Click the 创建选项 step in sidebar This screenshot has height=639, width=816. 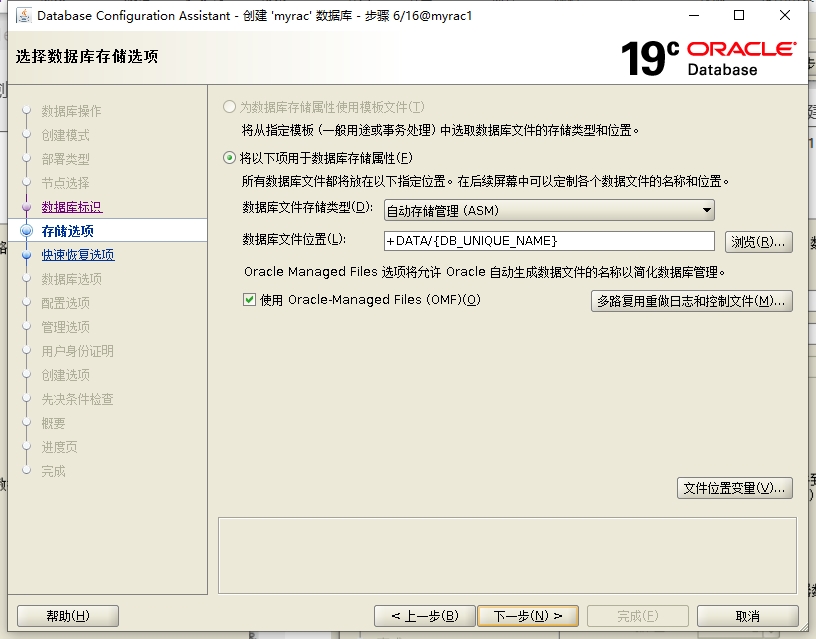tap(66, 375)
